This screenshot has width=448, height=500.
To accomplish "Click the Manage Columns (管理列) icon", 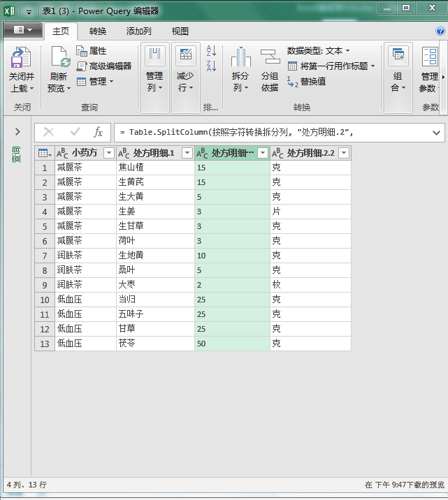I will pyautogui.click(x=154, y=55).
